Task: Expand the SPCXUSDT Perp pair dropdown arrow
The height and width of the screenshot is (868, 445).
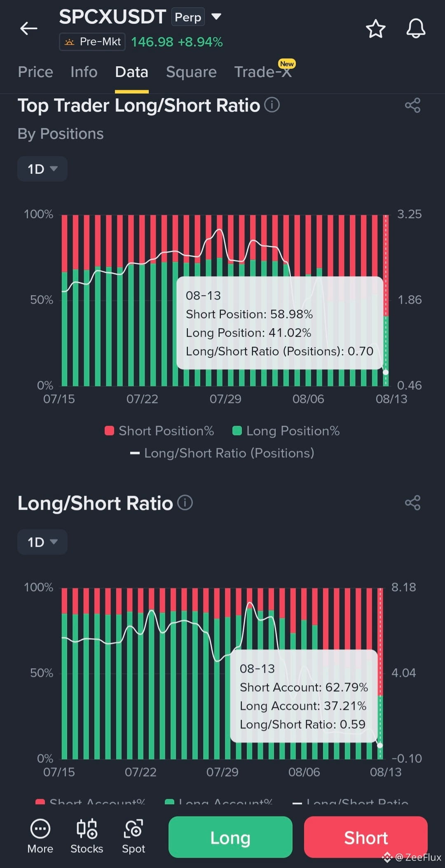Action: (216, 16)
